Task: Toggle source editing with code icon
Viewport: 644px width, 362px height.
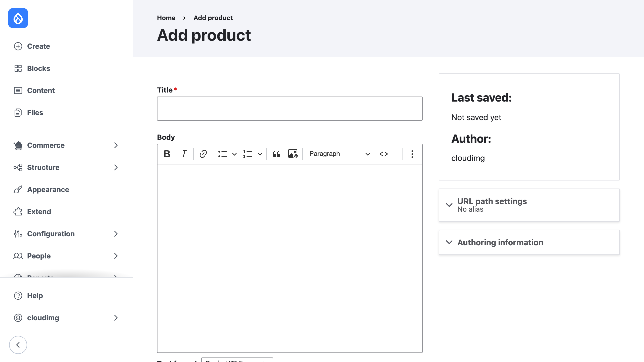Action: [384, 154]
